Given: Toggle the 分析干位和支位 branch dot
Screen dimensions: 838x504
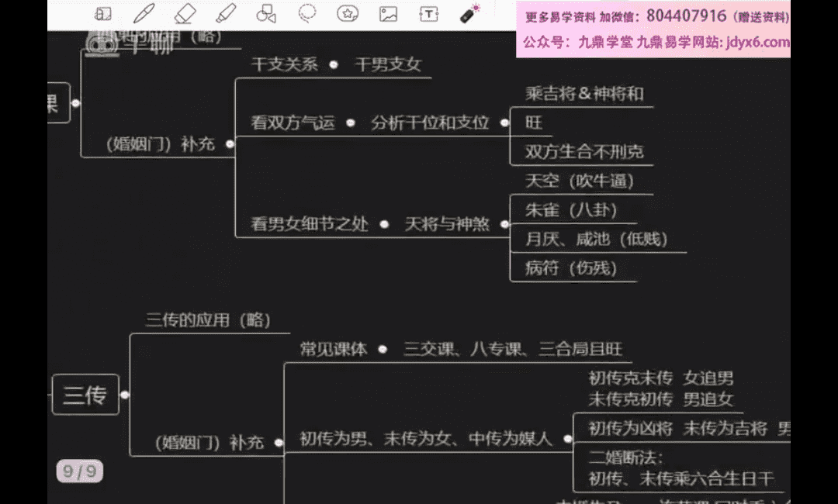Looking at the screenshot, I should coord(504,123).
